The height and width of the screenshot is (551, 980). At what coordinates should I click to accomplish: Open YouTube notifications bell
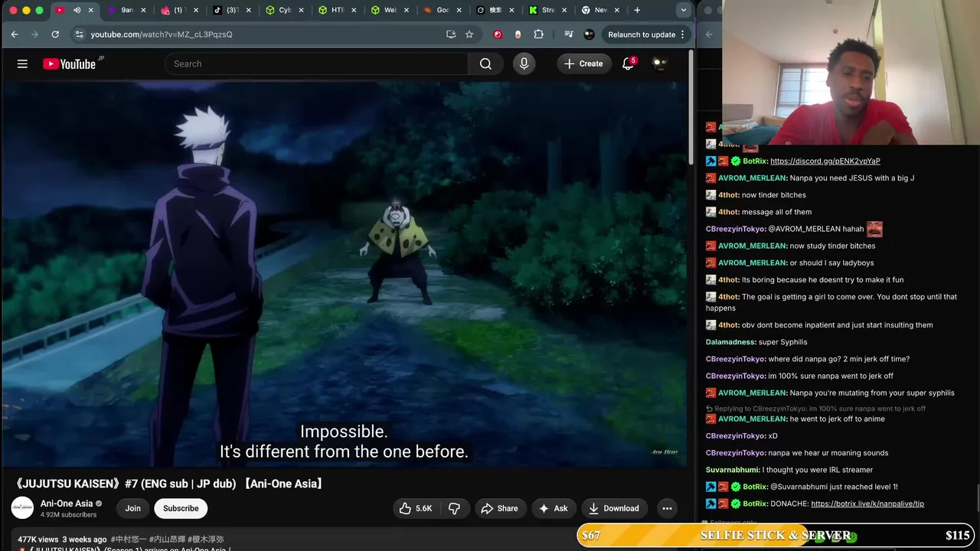point(628,64)
